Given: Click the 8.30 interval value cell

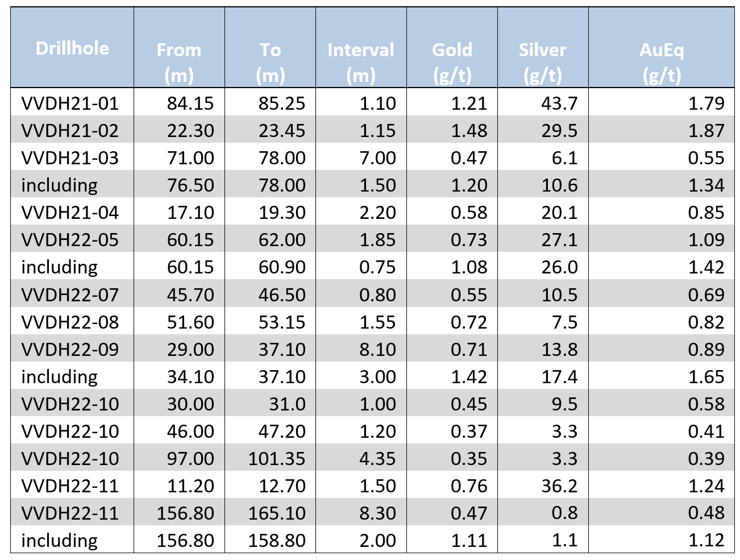Looking at the screenshot, I should [x=377, y=513].
